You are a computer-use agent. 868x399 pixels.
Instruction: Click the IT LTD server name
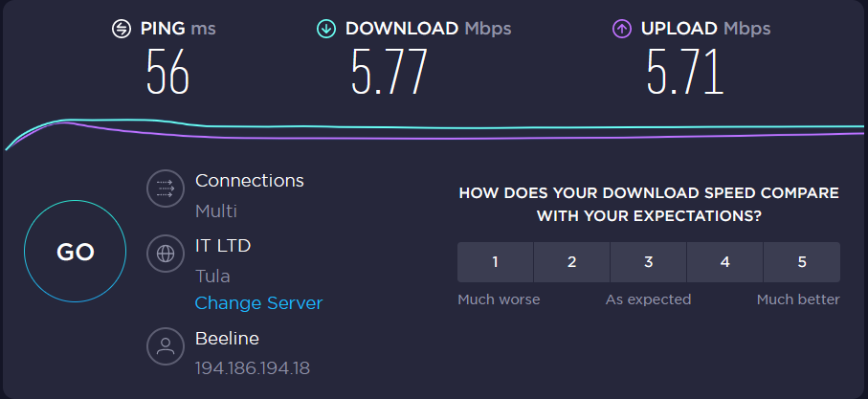[223, 245]
